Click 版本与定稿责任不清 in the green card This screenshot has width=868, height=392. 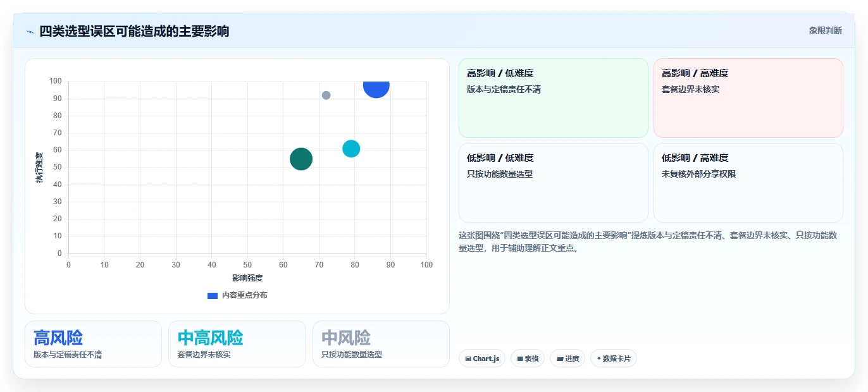click(504, 89)
